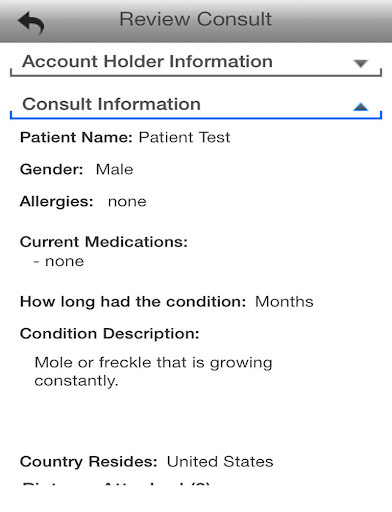Image resolution: width=392 pixels, height=512 pixels.
Task: Collapse Consult Information blue up arrow
Action: (x=361, y=107)
